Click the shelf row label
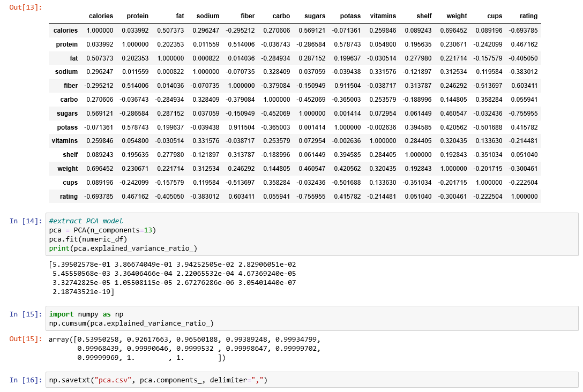 pos(70,155)
